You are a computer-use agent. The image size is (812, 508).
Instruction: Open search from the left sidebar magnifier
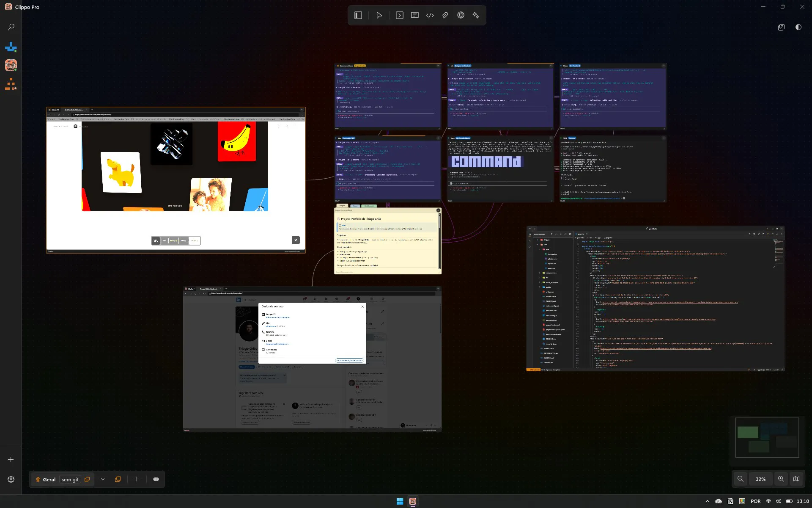click(11, 27)
